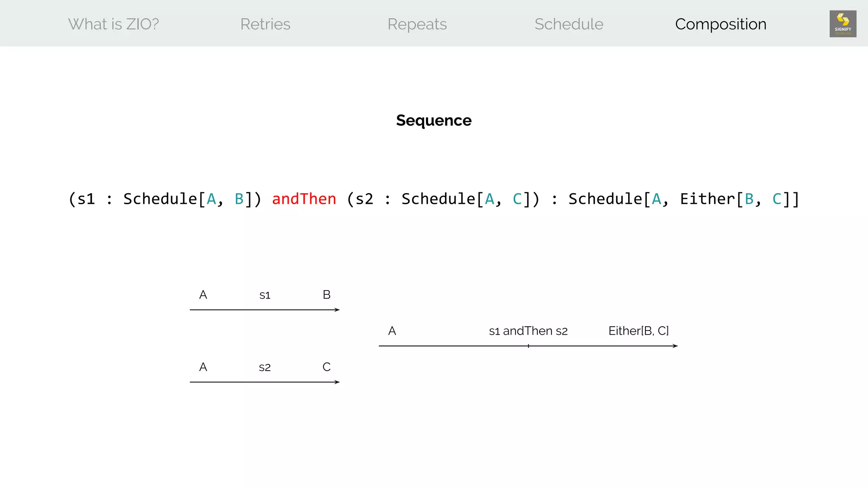Image resolution: width=868 pixels, height=488 pixels.
Task: Click the active Composition tab
Action: point(721,25)
